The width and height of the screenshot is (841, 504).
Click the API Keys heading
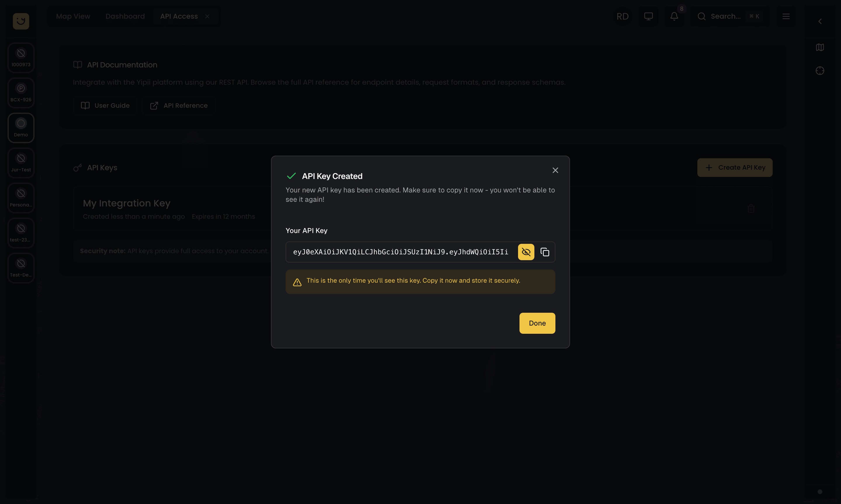(102, 168)
